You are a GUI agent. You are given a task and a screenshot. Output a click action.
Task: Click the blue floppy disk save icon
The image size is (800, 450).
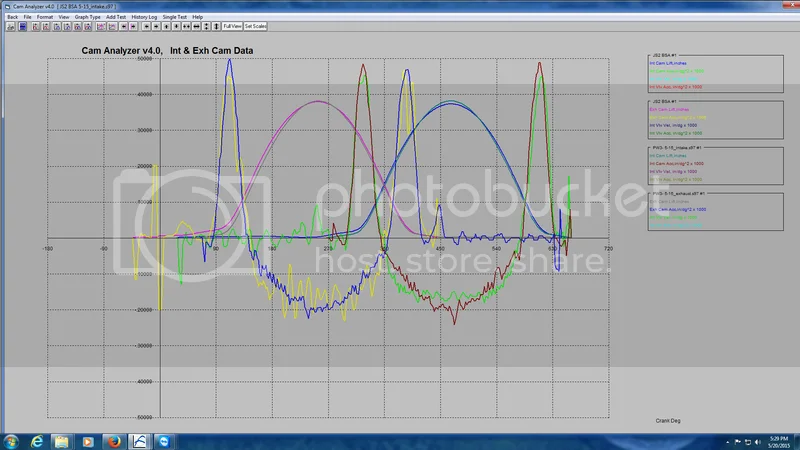click(x=23, y=26)
